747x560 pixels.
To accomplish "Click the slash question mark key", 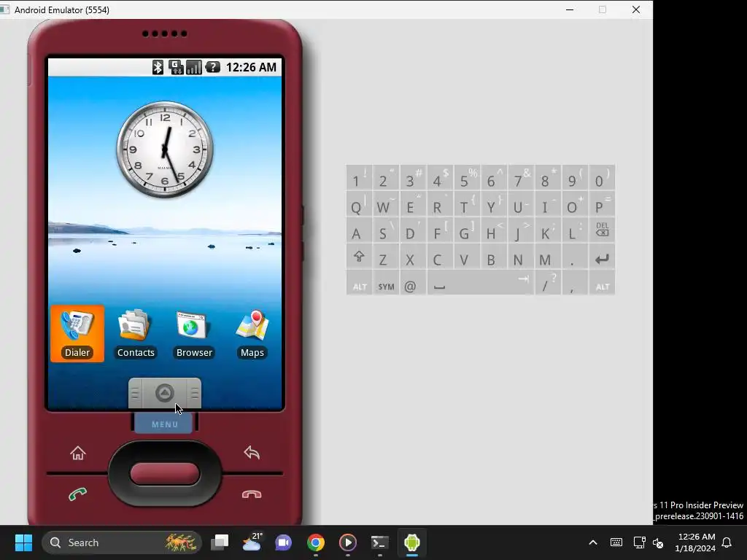I will 548,283.
